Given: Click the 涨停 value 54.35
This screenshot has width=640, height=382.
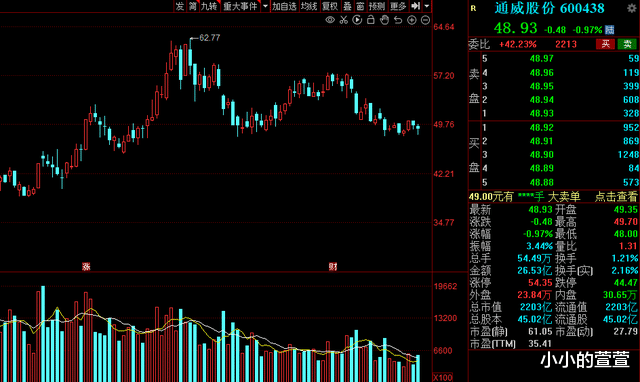Looking at the screenshot, I should [x=540, y=282].
